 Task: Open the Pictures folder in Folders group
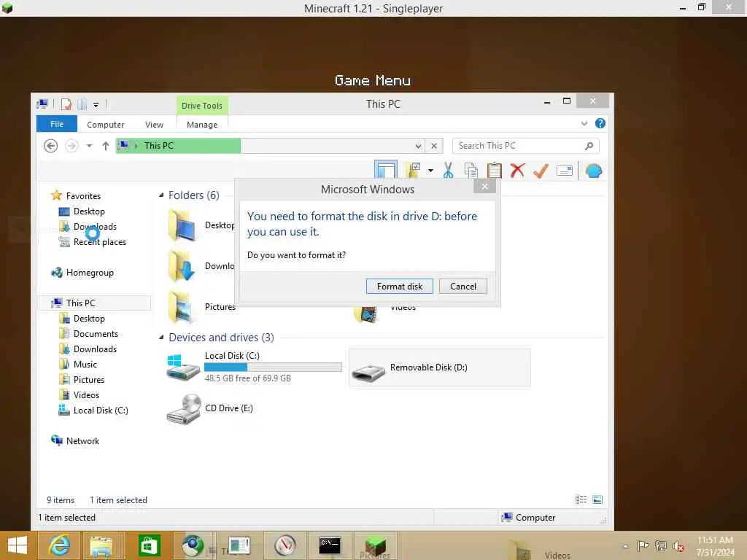tap(203, 307)
